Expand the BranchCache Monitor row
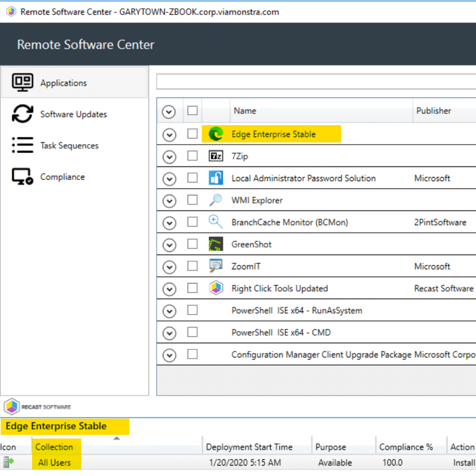476x476 pixels. click(x=169, y=223)
